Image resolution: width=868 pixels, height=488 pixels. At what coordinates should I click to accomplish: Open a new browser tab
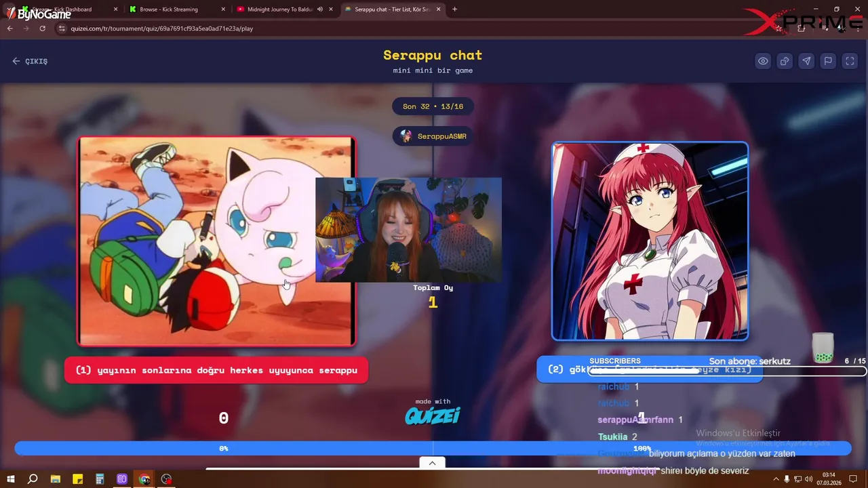[454, 9]
